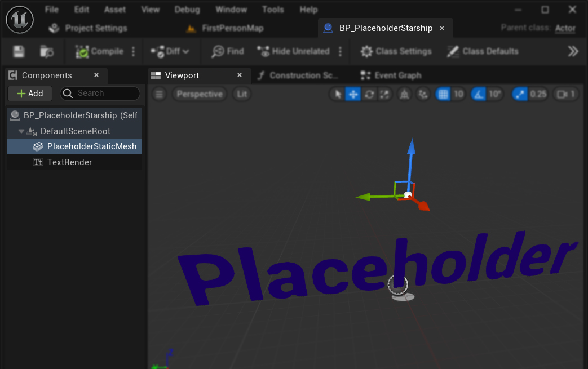Open the Diff dropdown
Image resolution: width=588 pixels, height=369 pixels.
tap(170, 51)
